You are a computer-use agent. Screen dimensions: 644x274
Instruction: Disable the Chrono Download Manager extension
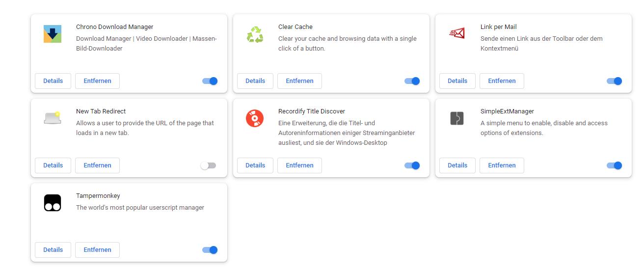[x=210, y=81]
